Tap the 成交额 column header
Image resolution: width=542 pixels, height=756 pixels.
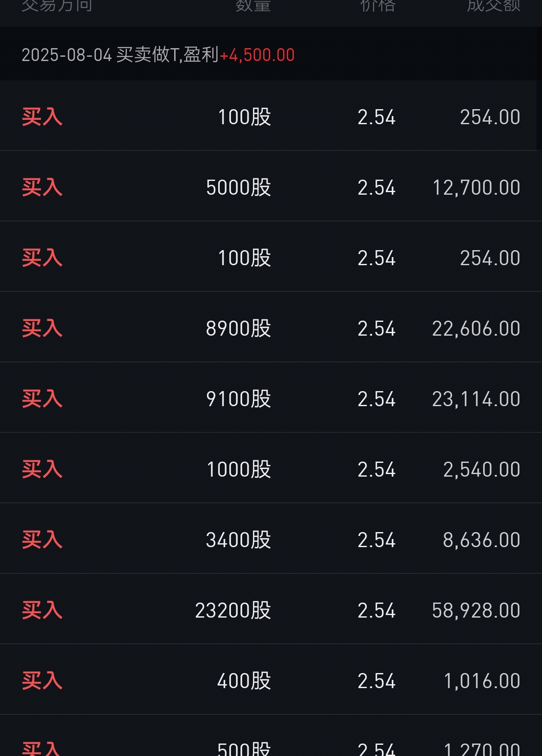coord(494,5)
